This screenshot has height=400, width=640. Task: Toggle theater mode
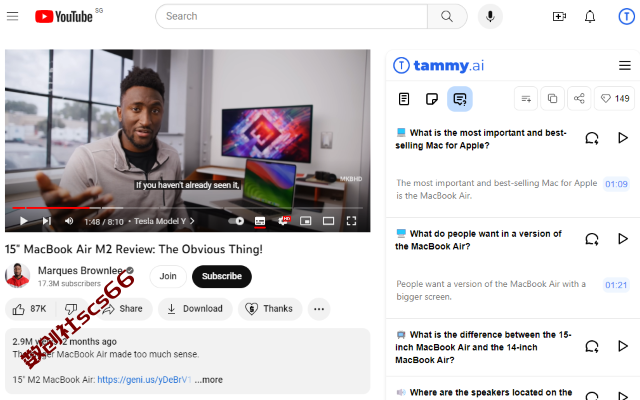328,221
